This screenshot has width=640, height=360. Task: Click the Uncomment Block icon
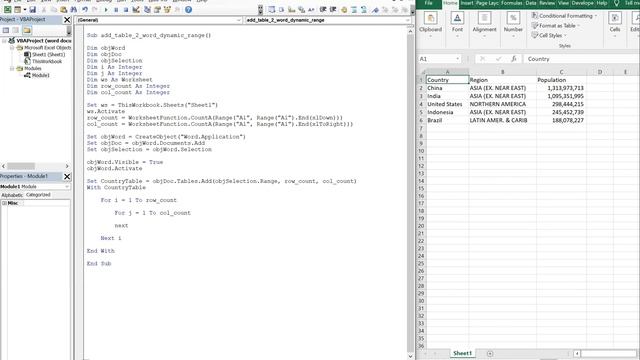tap(364, 9)
